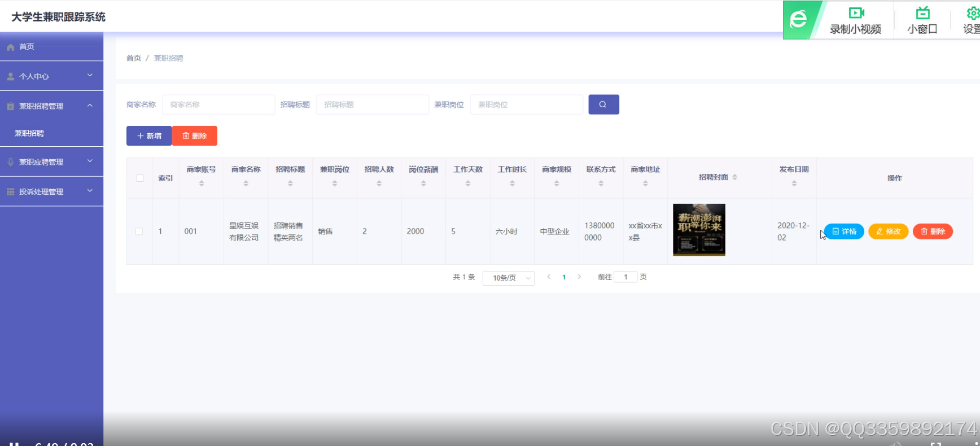This screenshot has width=980, height=446.
Task: Sort by 岗位薪酬 column
Action: tap(423, 183)
